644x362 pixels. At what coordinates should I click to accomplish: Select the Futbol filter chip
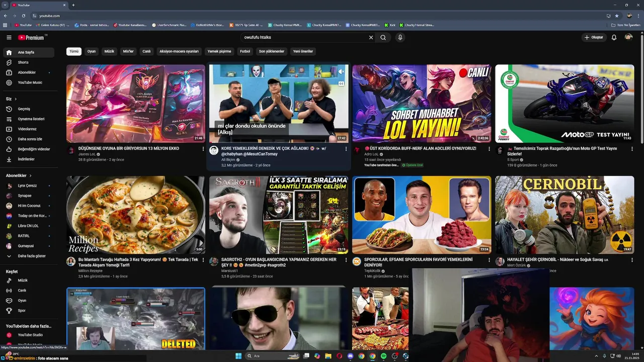pos(245,51)
